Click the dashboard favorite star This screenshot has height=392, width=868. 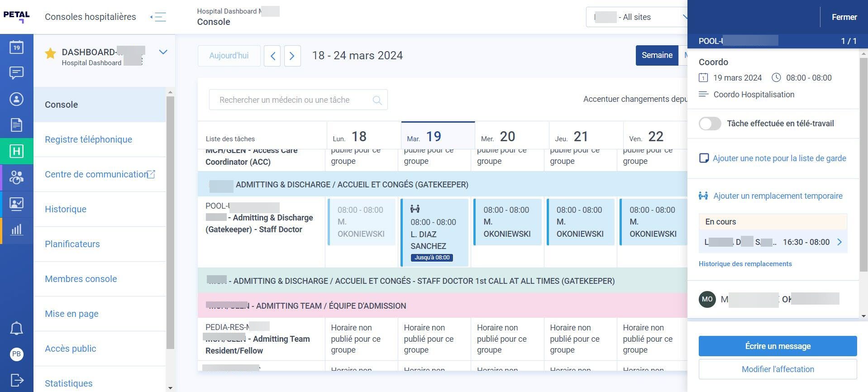click(x=50, y=54)
